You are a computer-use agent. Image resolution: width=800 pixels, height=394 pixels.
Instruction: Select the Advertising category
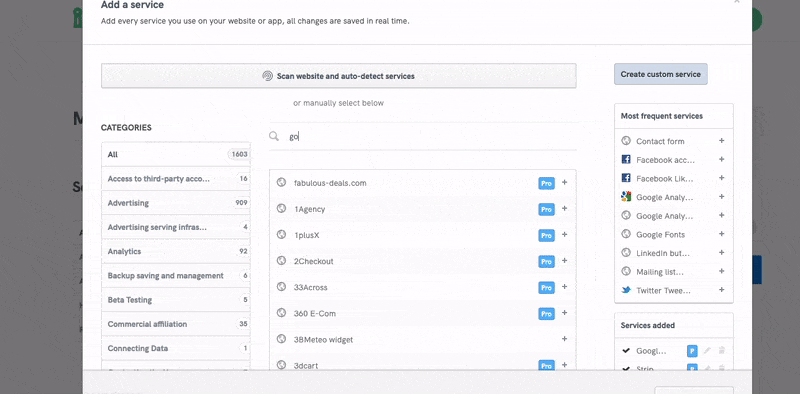pos(176,203)
